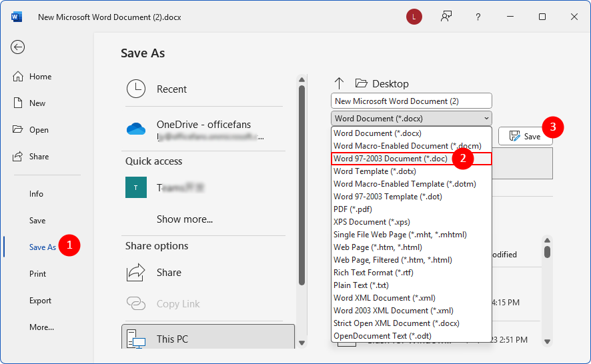Open the Share options share icon
Viewport: 591px width, 364px height.
(x=136, y=272)
